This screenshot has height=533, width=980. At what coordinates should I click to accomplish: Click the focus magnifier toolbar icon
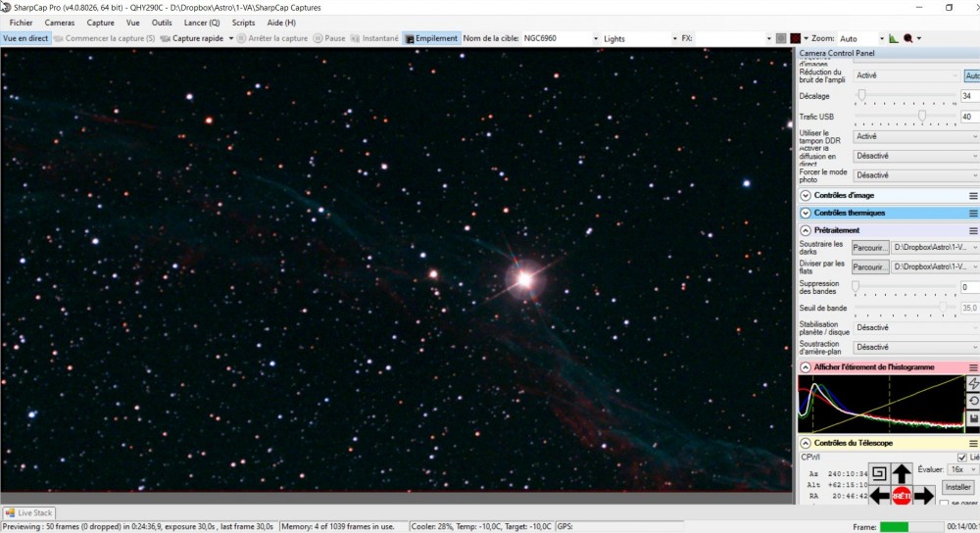(x=908, y=38)
